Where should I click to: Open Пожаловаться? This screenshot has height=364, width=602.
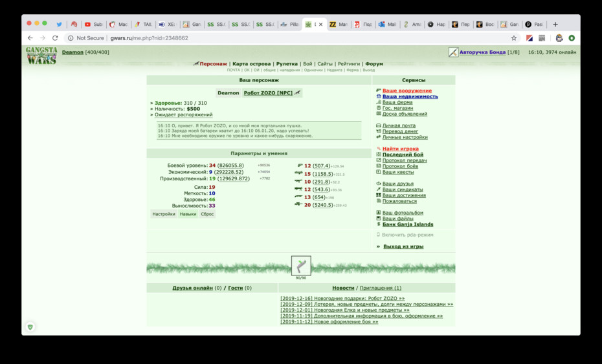pyautogui.click(x=399, y=201)
